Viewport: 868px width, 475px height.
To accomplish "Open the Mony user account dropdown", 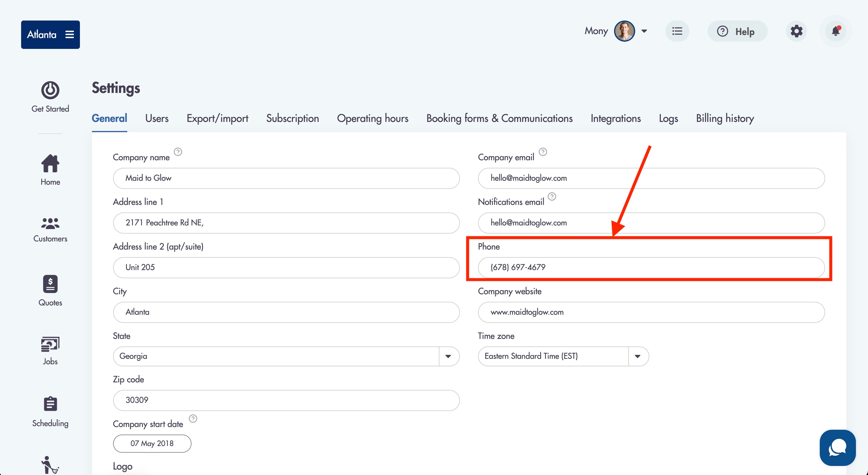I will 644,31.
